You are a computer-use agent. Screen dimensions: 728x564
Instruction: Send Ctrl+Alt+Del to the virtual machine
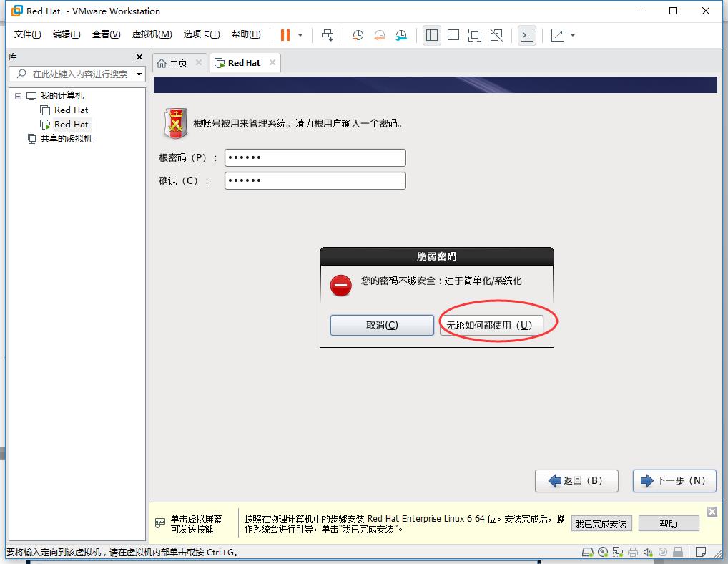tap(328, 35)
